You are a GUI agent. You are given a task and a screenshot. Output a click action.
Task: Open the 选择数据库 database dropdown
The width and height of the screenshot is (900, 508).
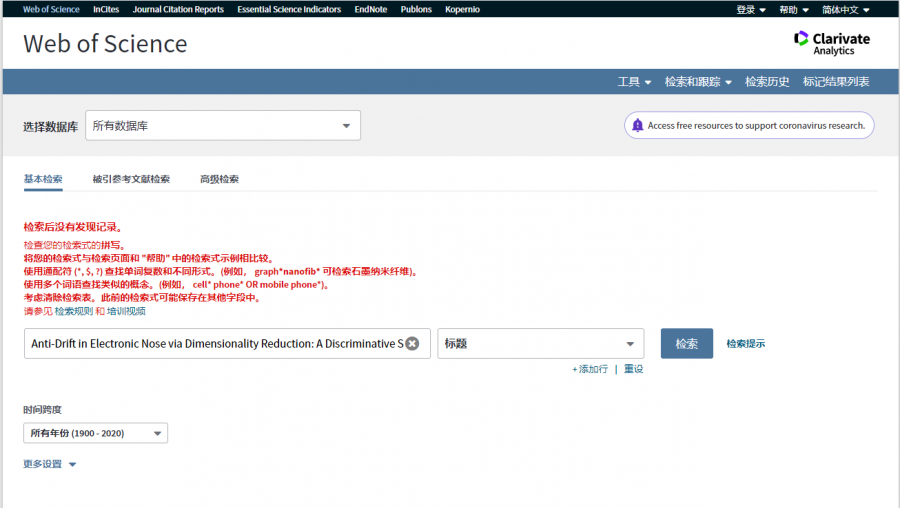222,126
